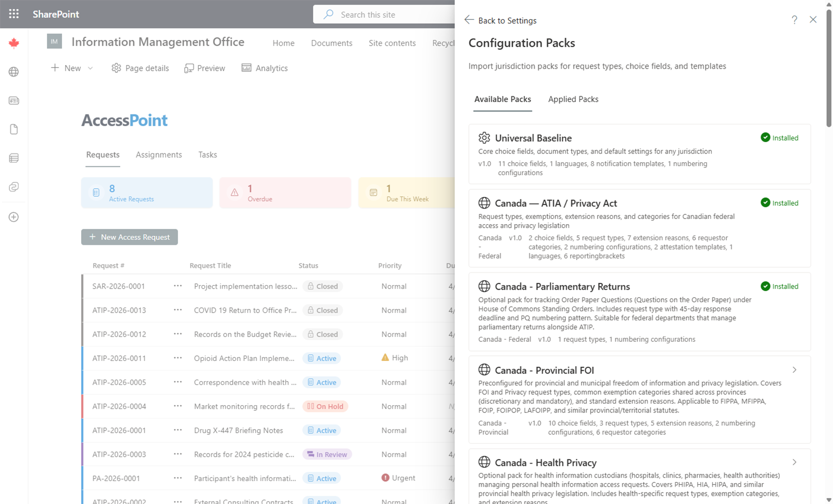
Task: Switch to the Applied Packs tab
Action: pos(573,99)
